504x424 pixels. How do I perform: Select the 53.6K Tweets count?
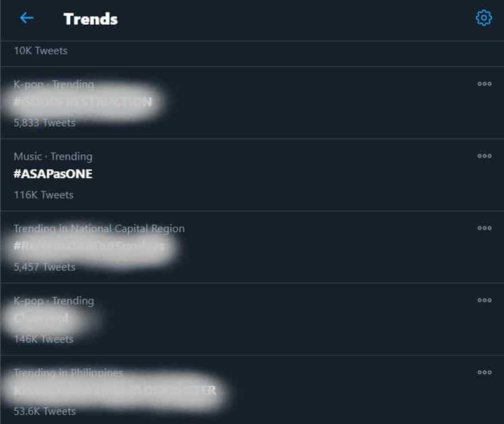tap(45, 411)
